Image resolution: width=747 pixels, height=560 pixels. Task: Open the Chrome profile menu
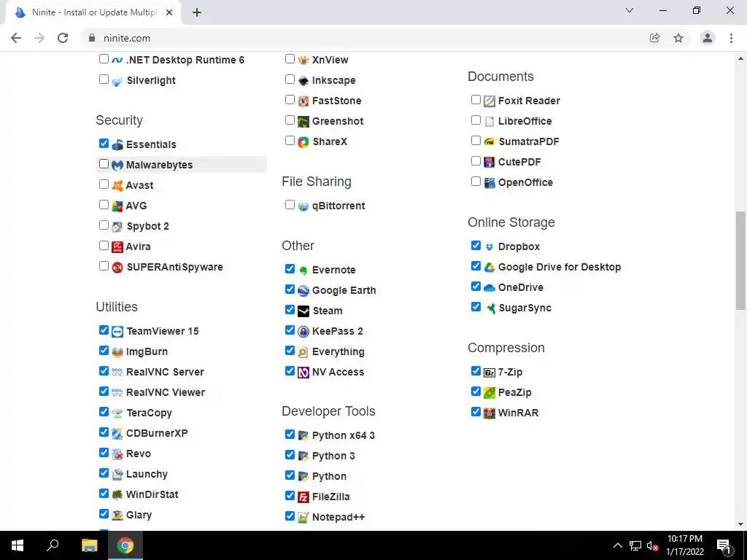pyautogui.click(x=708, y=38)
